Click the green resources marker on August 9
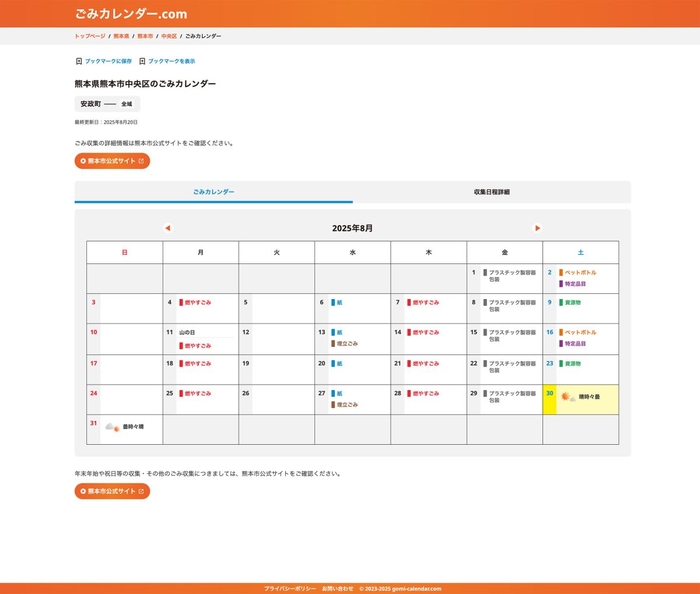Screen dimensions: 700x594 pyautogui.click(x=561, y=303)
